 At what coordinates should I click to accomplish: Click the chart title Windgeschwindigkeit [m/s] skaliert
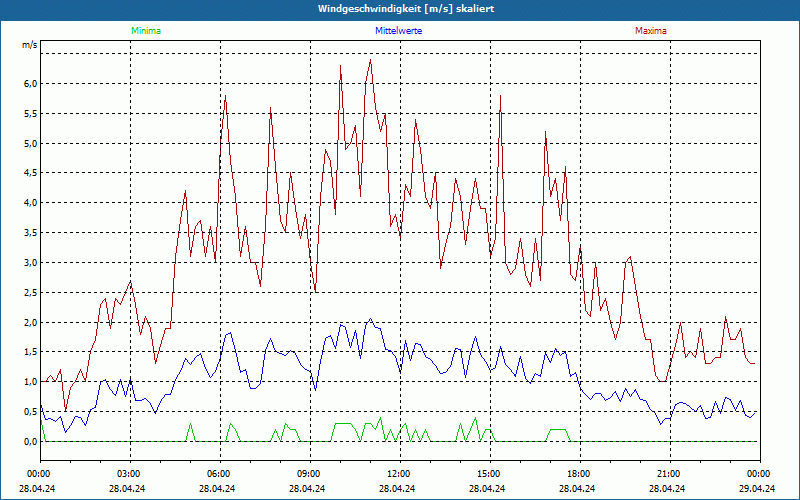tap(406, 9)
